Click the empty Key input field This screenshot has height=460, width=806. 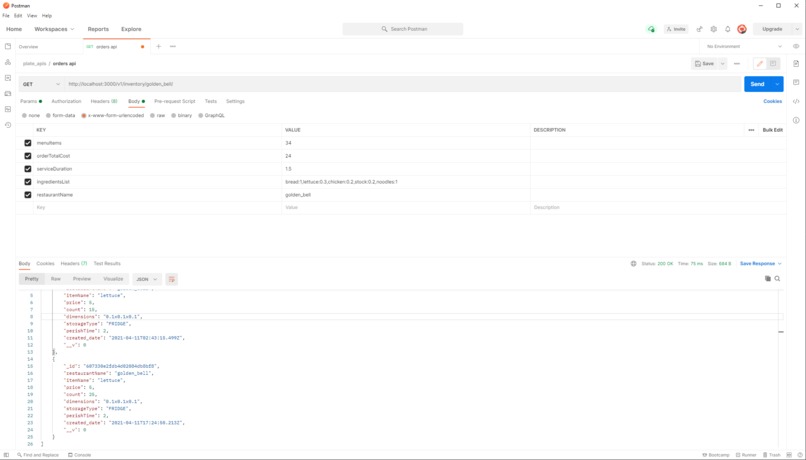point(157,208)
